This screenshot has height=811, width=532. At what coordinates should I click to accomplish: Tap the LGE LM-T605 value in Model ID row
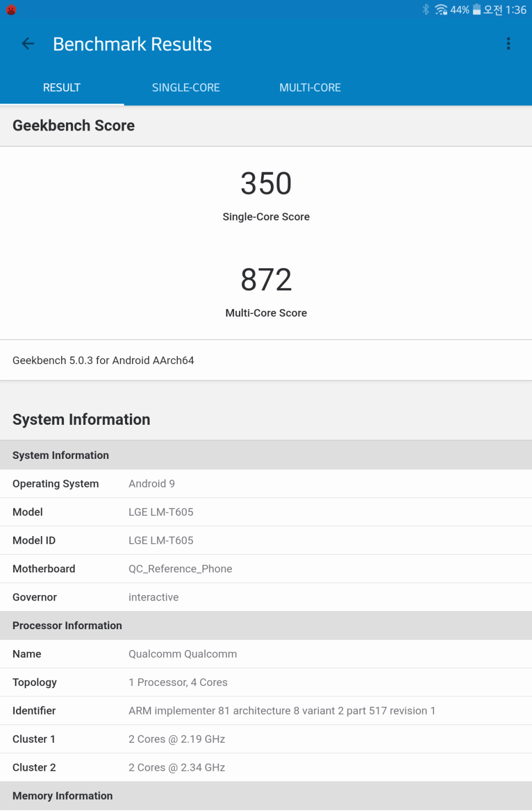click(161, 540)
